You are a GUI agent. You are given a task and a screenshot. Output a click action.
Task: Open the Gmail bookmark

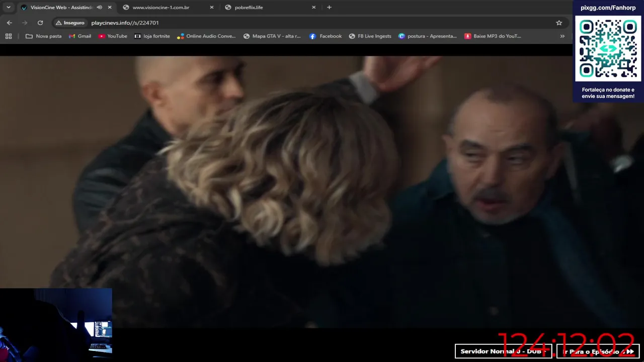[80, 36]
